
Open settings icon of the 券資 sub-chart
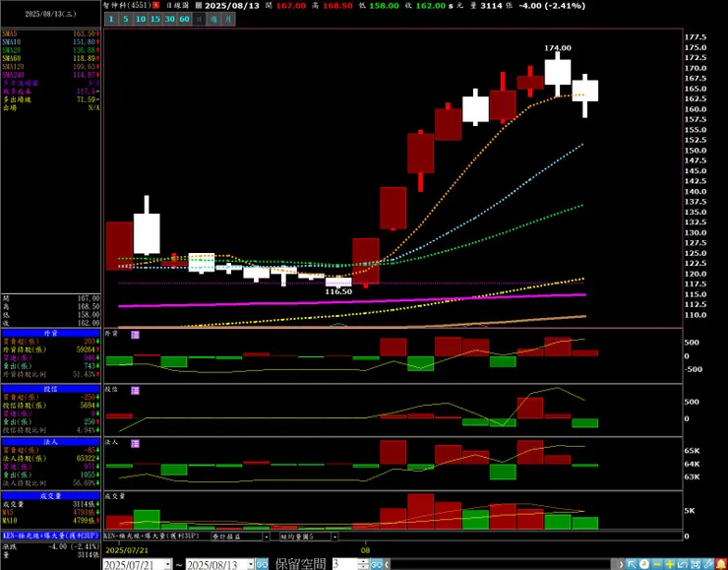pyautogui.click(x=135, y=335)
